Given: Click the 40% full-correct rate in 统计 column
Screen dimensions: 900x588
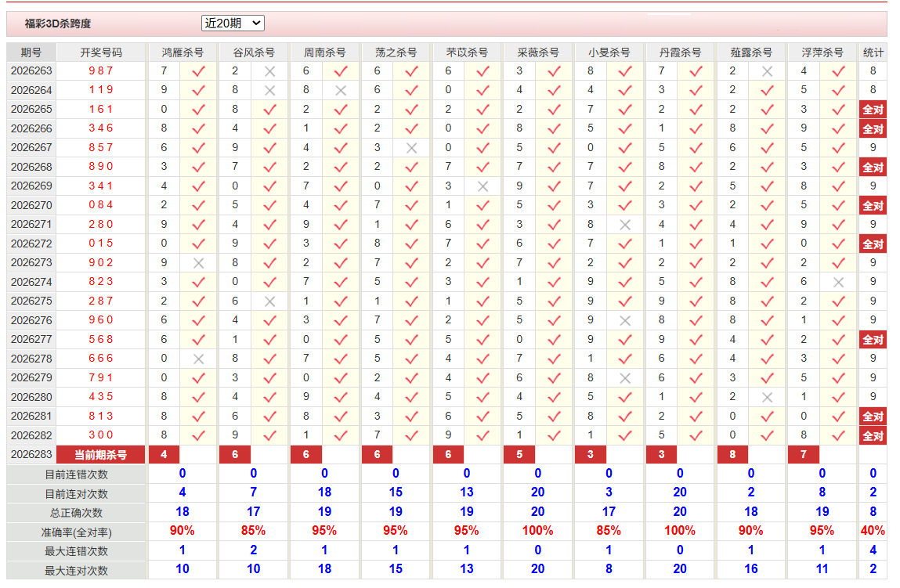Looking at the screenshot, I should [873, 531].
